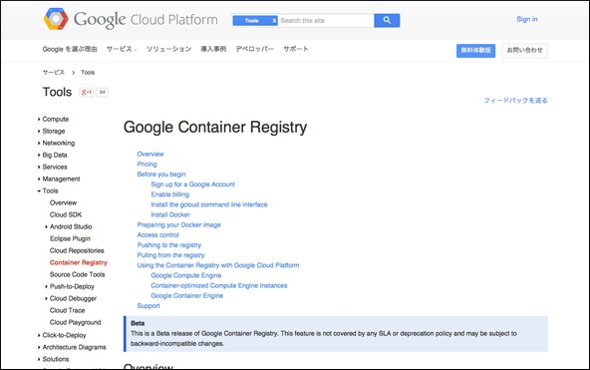The image size is (590, 370).
Task: Click the blue search magnifier button
Action: [387, 20]
